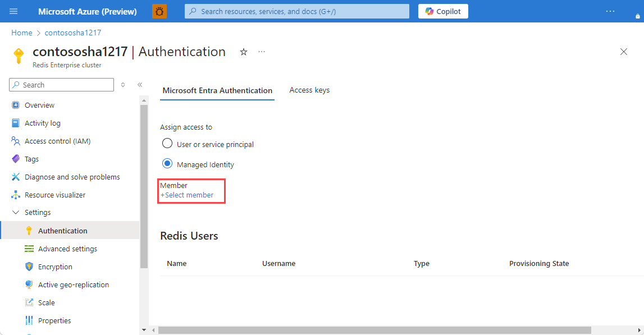The width and height of the screenshot is (644, 335).
Task: Open the portal hamburger menu
Action: pos(13,11)
